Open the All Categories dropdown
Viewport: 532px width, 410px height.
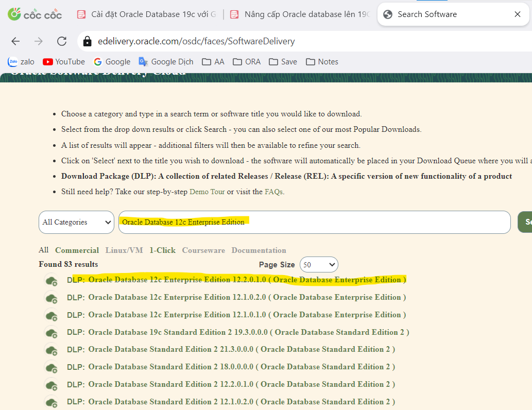pyautogui.click(x=76, y=223)
